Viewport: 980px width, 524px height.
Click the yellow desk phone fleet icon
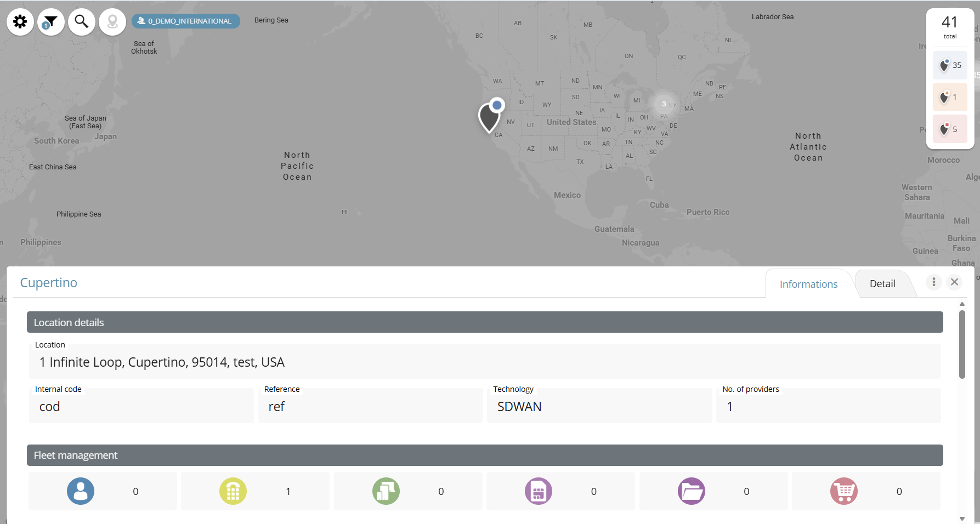[233, 491]
